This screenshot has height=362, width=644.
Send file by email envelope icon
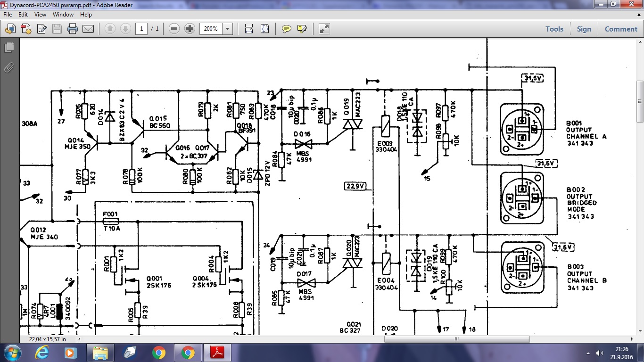pos(88,29)
